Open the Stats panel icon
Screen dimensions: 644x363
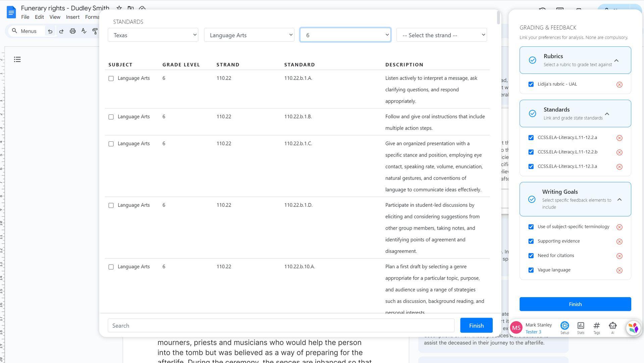coord(581,327)
